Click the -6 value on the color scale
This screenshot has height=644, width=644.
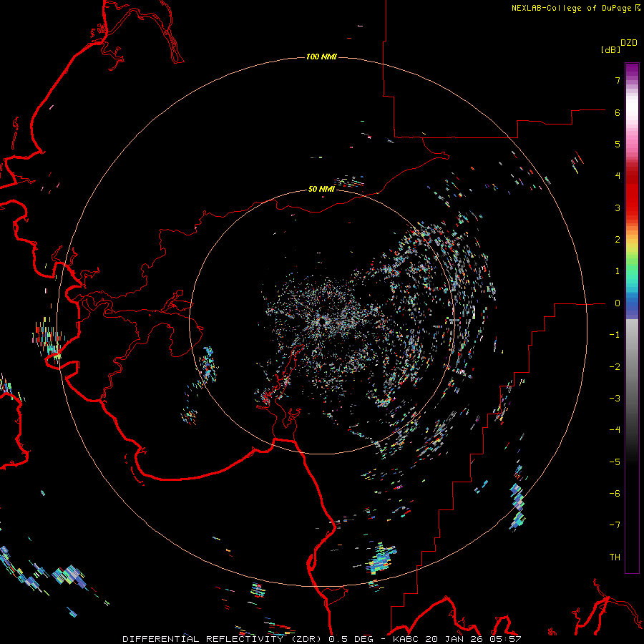coord(615,494)
